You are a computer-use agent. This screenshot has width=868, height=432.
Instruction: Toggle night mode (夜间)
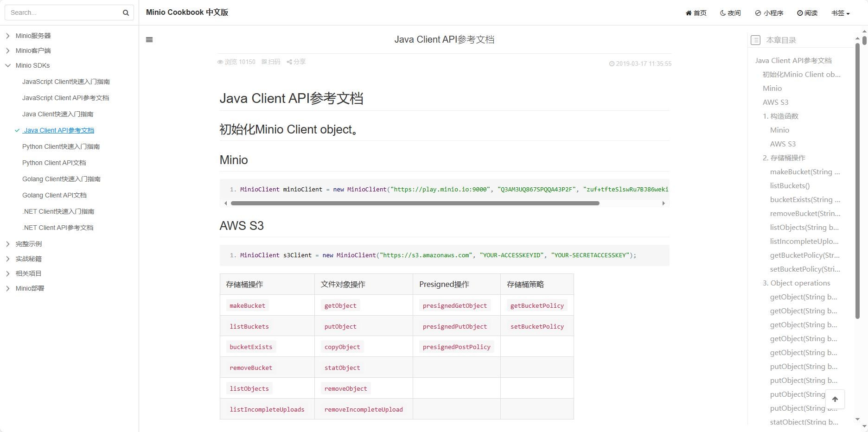(730, 13)
